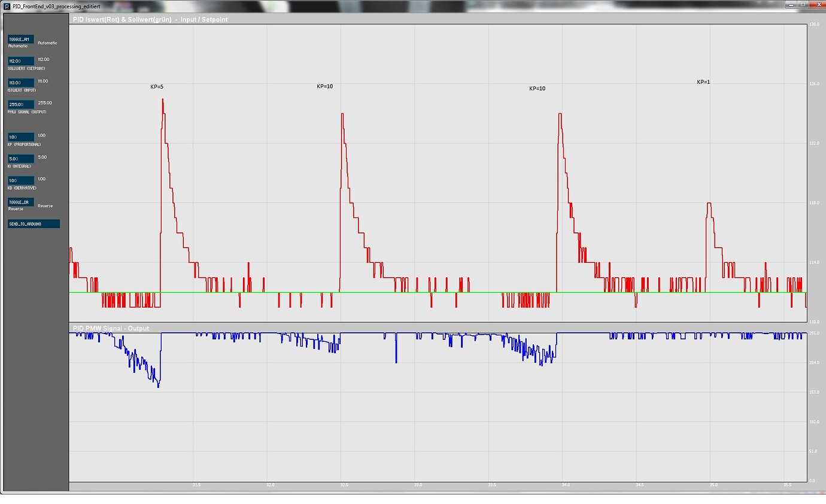Click the output readout '255.00'
Viewport: 826px width, 504px height.
[45, 102]
